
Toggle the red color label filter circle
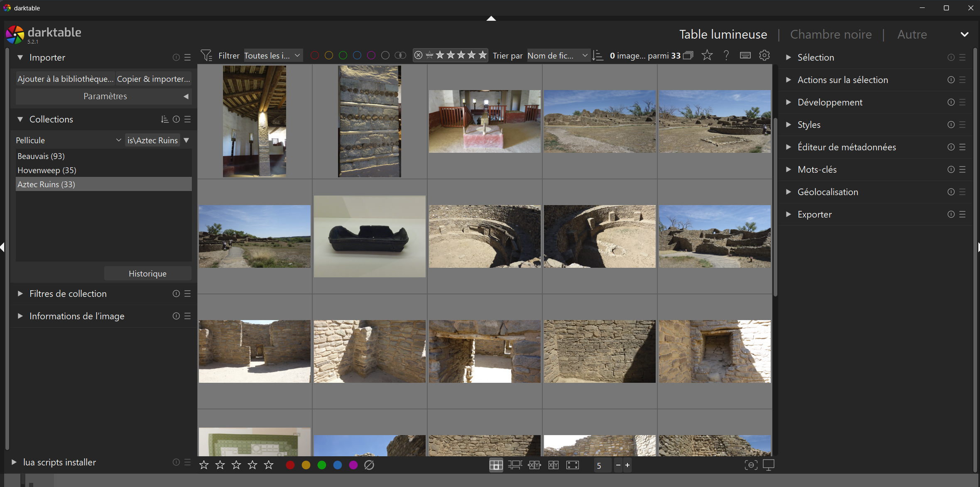[315, 55]
